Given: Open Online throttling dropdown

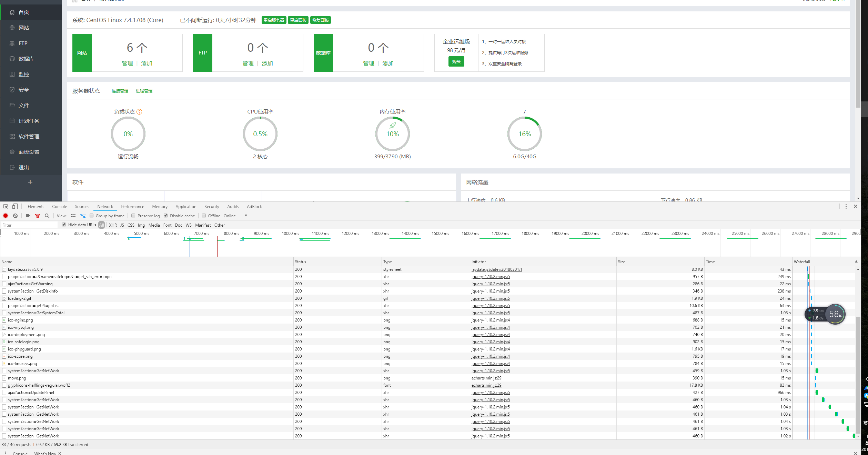Looking at the screenshot, I should click(x=235, y=216).
